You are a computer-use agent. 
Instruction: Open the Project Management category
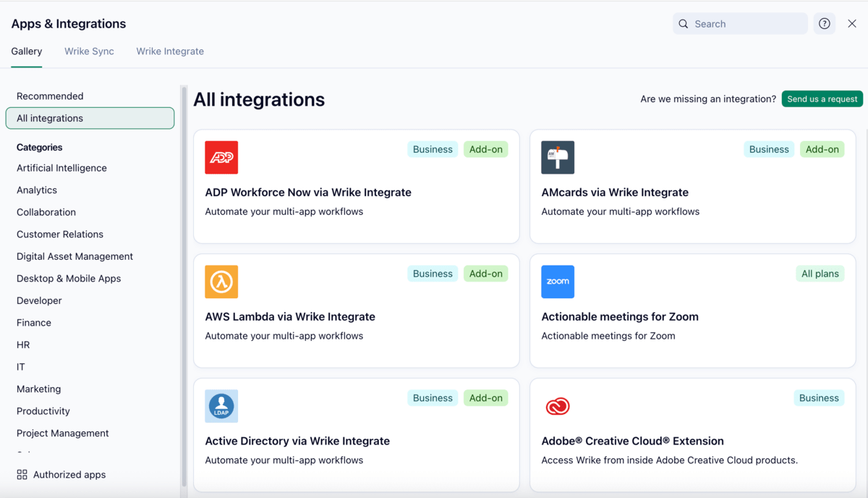(x=62, y=433)
